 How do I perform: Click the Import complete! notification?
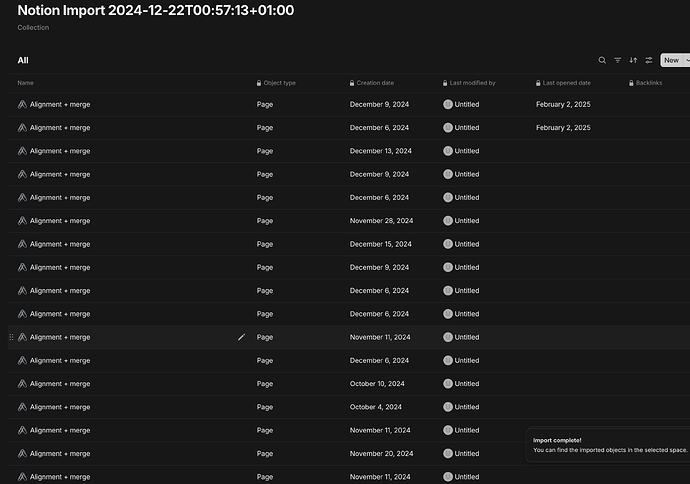point(608,445)
